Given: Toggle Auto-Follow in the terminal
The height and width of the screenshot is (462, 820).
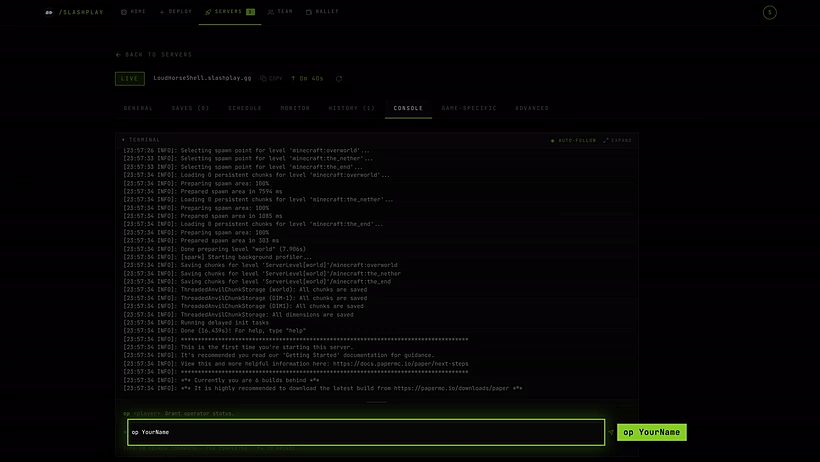Looking at the screenshot, I should (573, 140).
